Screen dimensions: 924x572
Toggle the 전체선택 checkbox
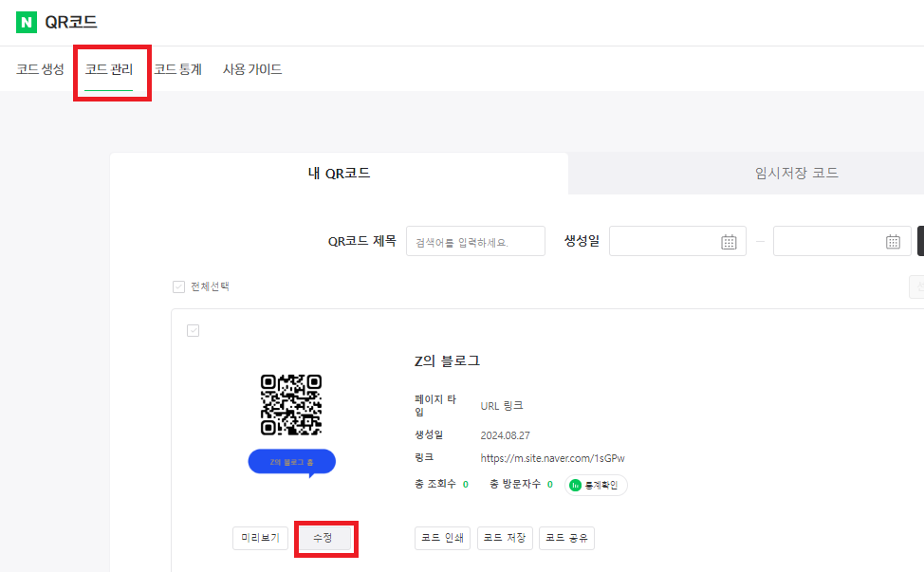(x=178, y=286)
